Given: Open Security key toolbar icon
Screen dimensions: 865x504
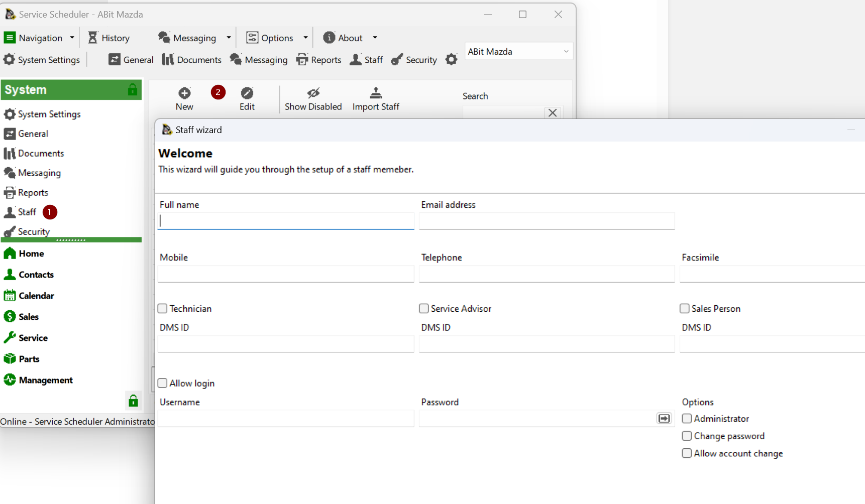Looking at the screenshot, I should pyautogui.click(x=414, y=60).
